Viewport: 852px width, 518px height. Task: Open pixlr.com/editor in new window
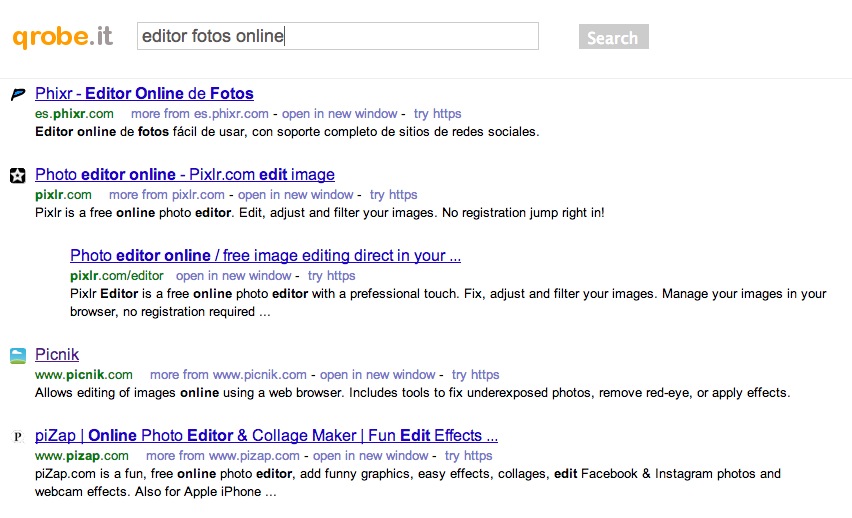click(x=234, y=276)
